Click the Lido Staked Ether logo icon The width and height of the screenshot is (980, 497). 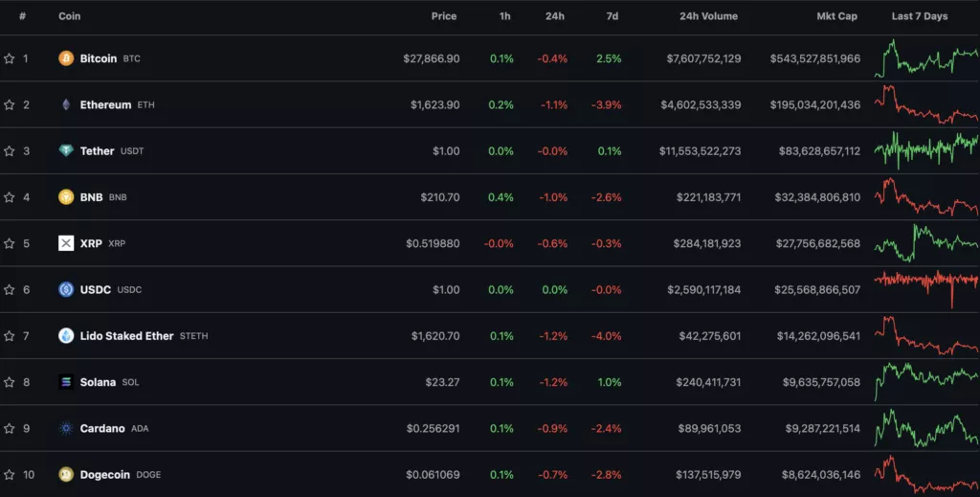point(66,336)
